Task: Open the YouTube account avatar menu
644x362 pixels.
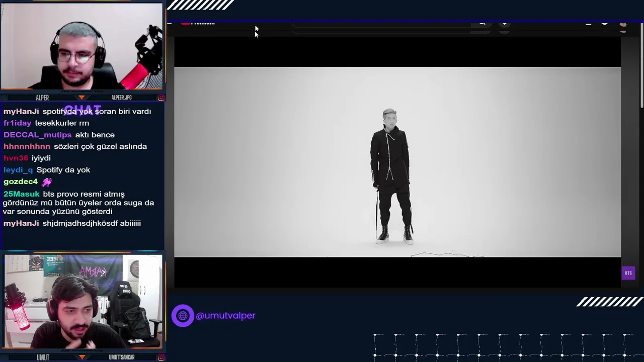Action: click(623, 24)
